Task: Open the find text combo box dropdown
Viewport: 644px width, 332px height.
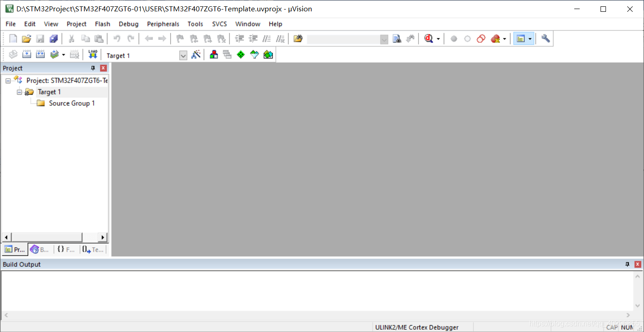Action: point(384,39)
